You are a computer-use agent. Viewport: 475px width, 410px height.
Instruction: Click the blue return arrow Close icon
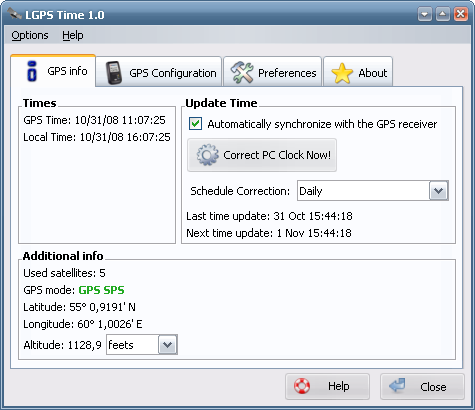click(397, 386)
